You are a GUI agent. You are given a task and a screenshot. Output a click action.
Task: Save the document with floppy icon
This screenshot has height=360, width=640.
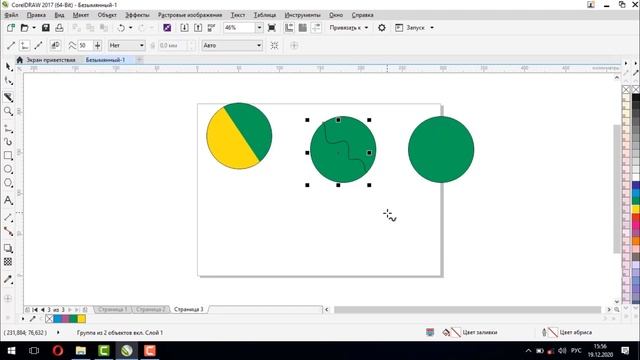coord(45,28)
